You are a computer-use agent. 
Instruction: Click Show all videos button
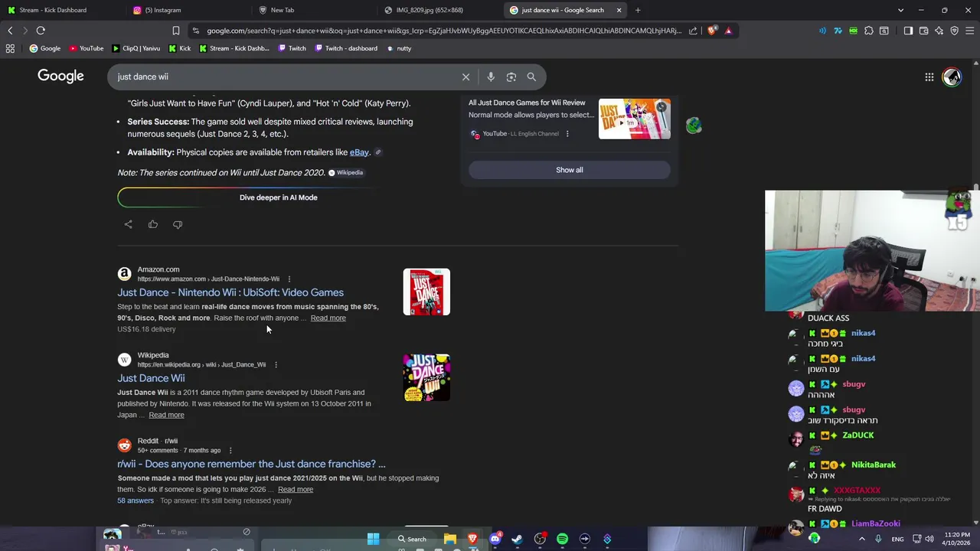tap(569, 170)
